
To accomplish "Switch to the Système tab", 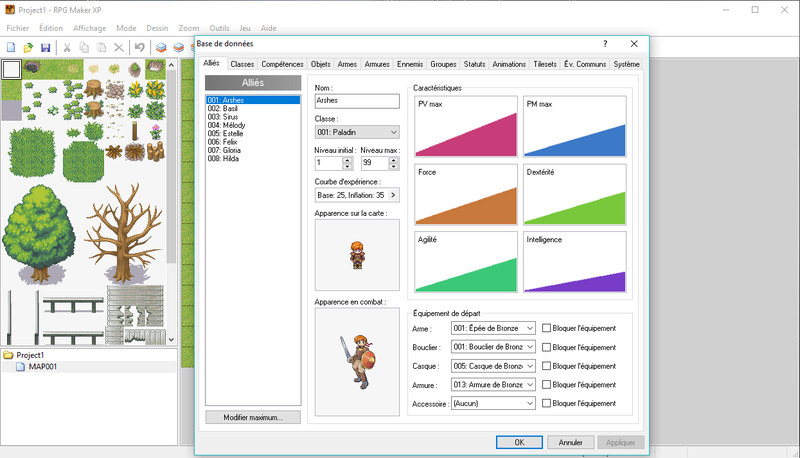I will [626, 64].
